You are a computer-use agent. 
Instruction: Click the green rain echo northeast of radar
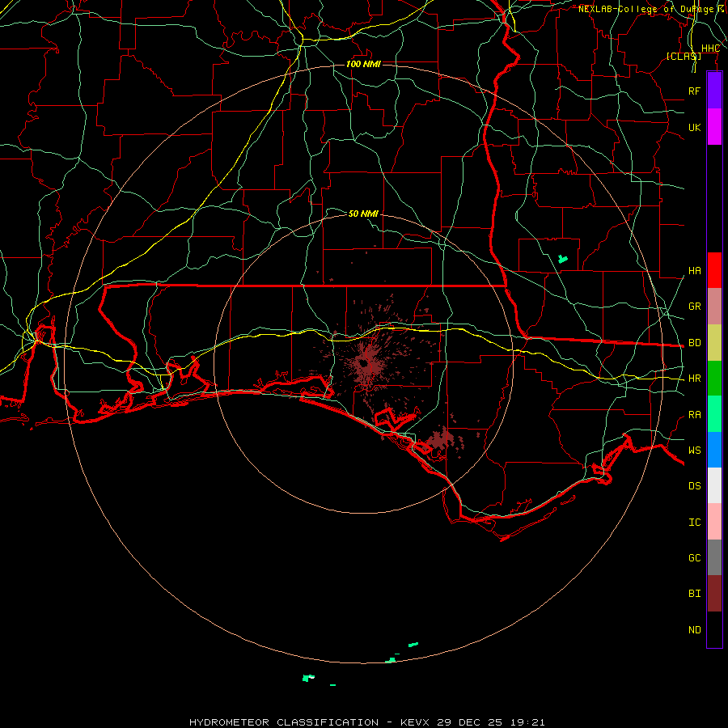tap(563, 259)
